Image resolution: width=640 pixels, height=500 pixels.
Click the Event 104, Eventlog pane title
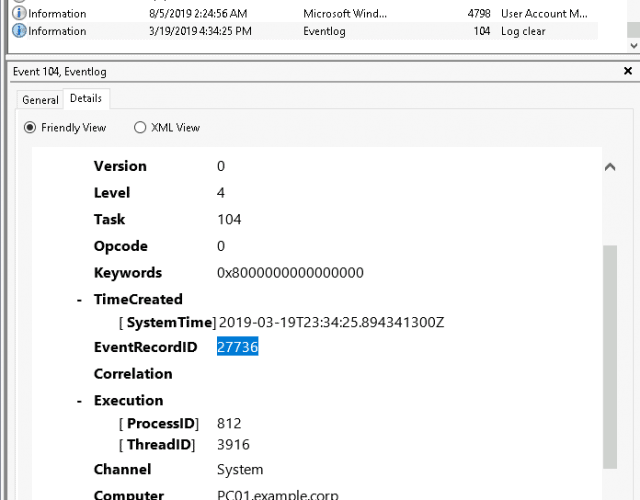pyautogui.click(x=60, y=71)
